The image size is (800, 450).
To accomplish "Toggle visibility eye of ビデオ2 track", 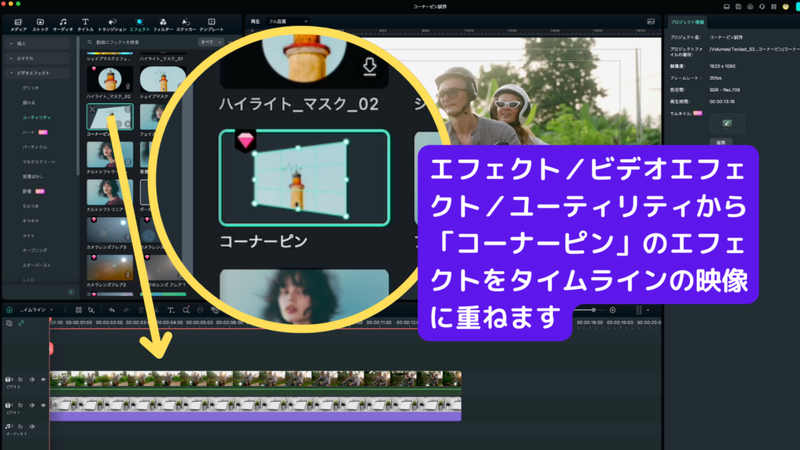I will [x=43, y=379].
